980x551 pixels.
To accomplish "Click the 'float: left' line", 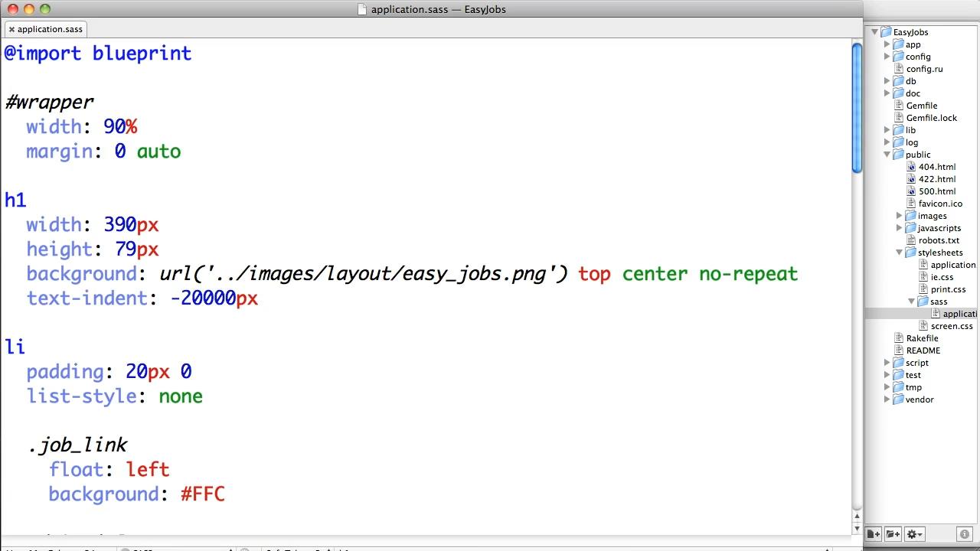I will [x=109, y=470].
